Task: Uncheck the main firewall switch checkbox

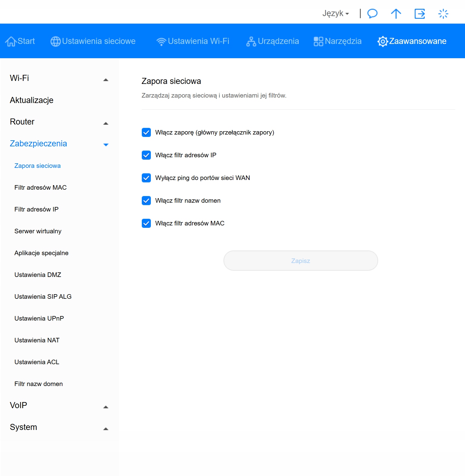Action: click(x=146, y=132)
